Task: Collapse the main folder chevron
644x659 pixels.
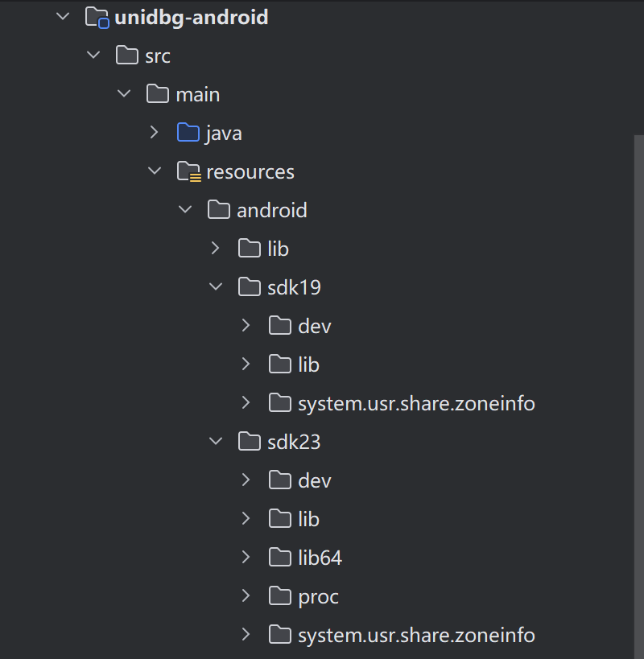Action: coord(124,94)
